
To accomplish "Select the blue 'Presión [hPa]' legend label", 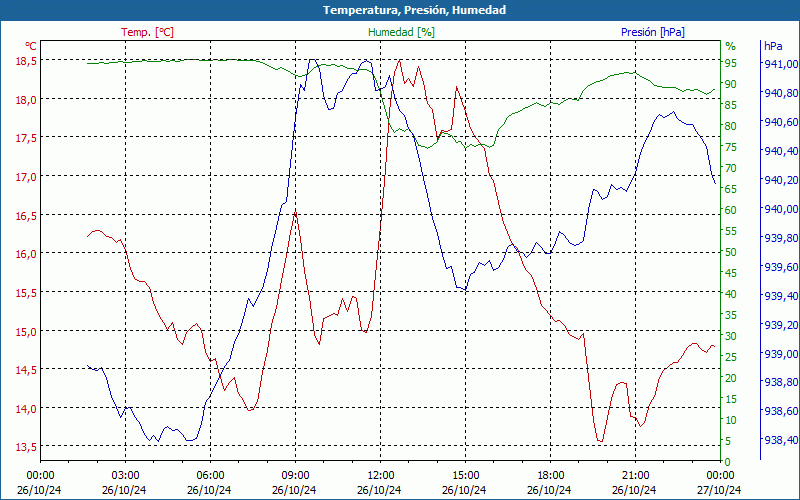I will 653,32.
